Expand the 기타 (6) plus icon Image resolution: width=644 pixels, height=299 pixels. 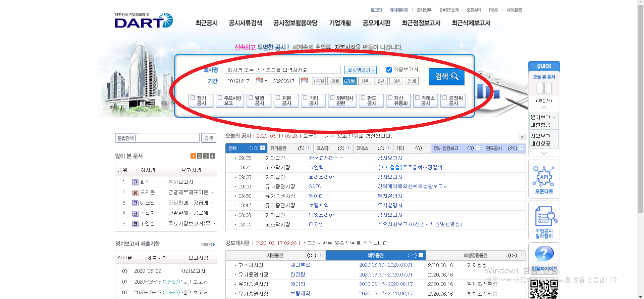426,148
